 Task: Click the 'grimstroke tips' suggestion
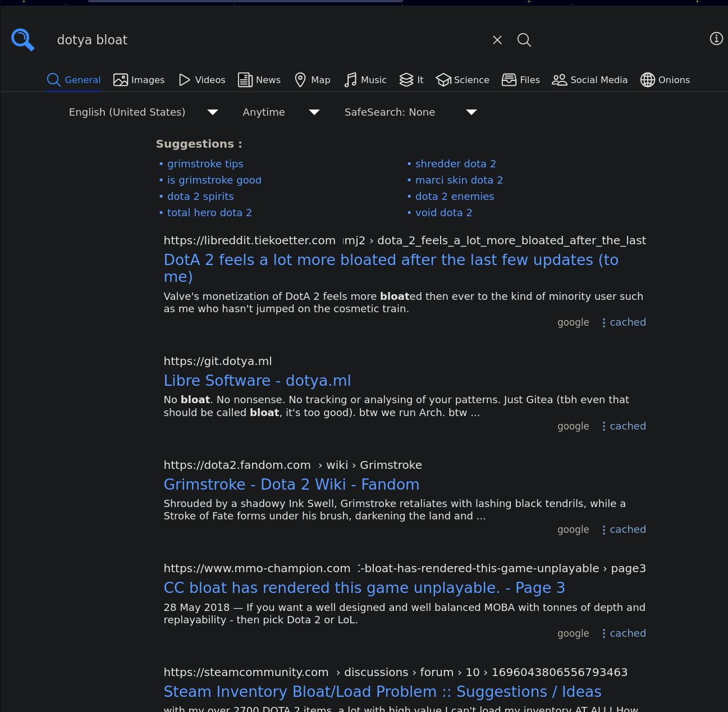(x=205, y=164)
